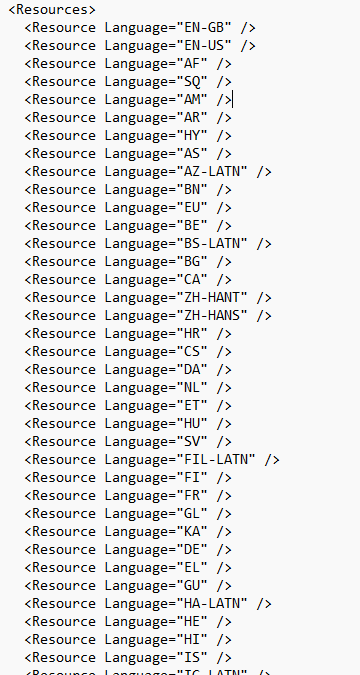360x675 pixels.
Task: Select the Language="ZH-HANT" resource line
Action: 148,297
